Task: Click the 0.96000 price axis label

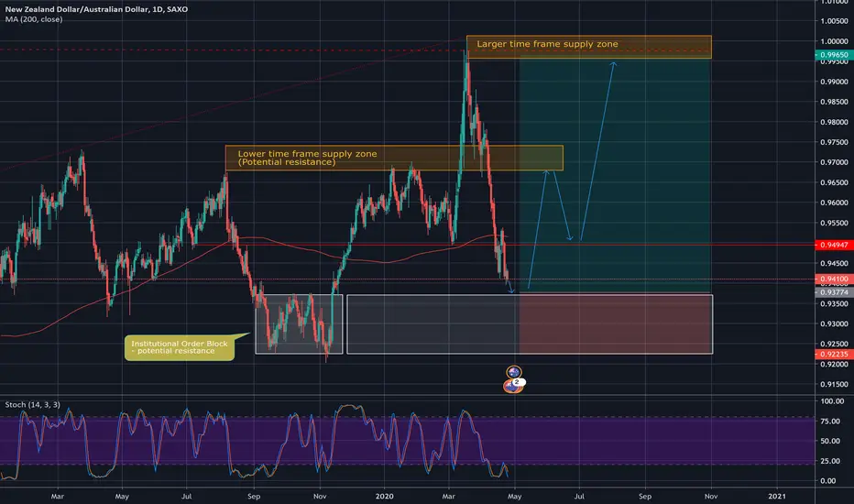Action: click(834, 203)
